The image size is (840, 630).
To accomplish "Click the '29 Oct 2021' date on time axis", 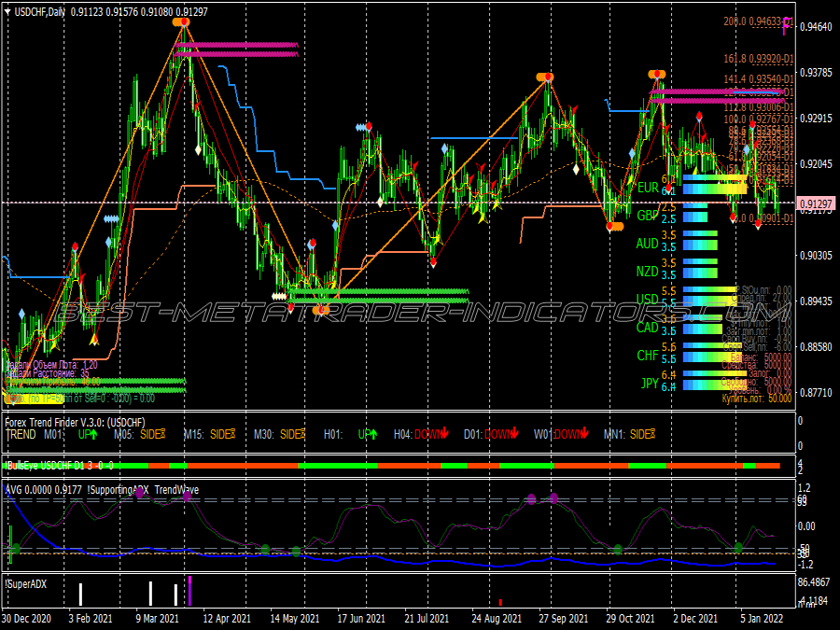I will coord(631,618).
